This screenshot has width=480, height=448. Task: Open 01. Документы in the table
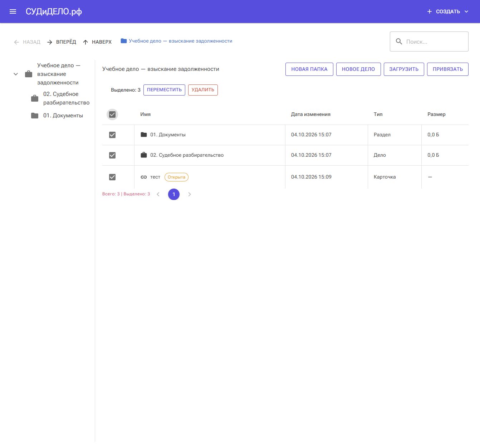pos(168,135)
